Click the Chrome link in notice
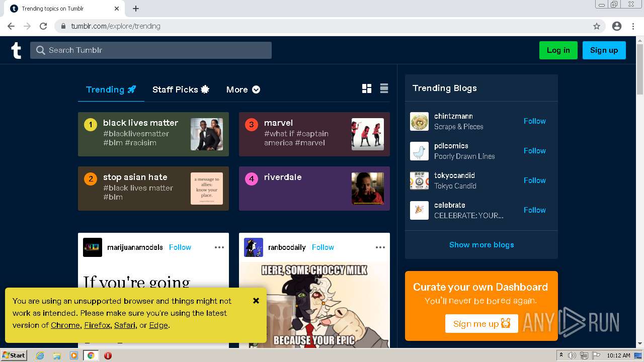Viewport: 644px width, 362px height. click(65, 325)
